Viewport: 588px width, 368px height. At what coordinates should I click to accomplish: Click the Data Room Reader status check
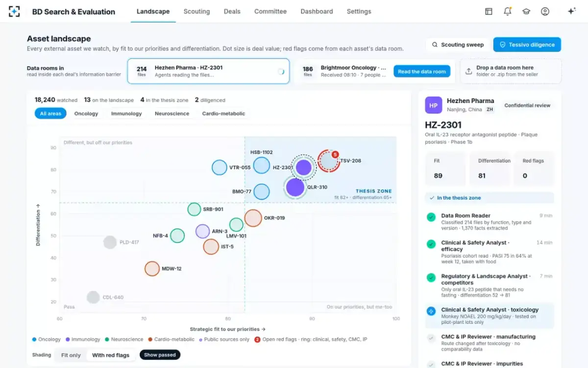431,217
